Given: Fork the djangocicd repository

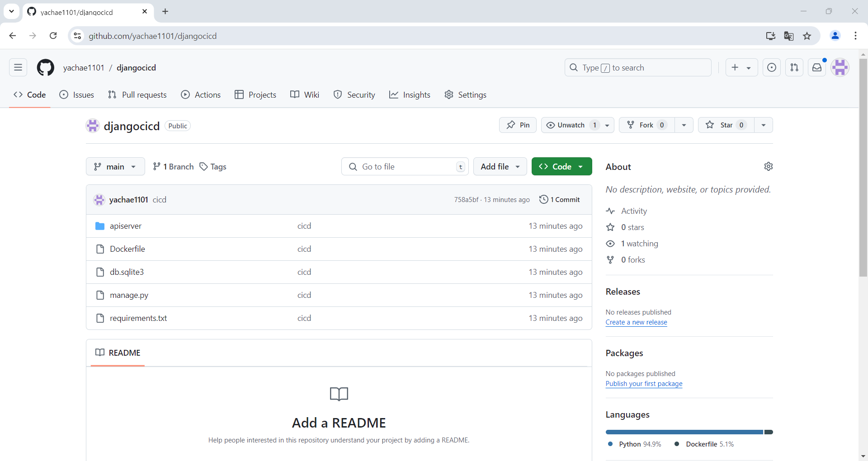Looking at the screenshot, I should (x=647, y=125).
